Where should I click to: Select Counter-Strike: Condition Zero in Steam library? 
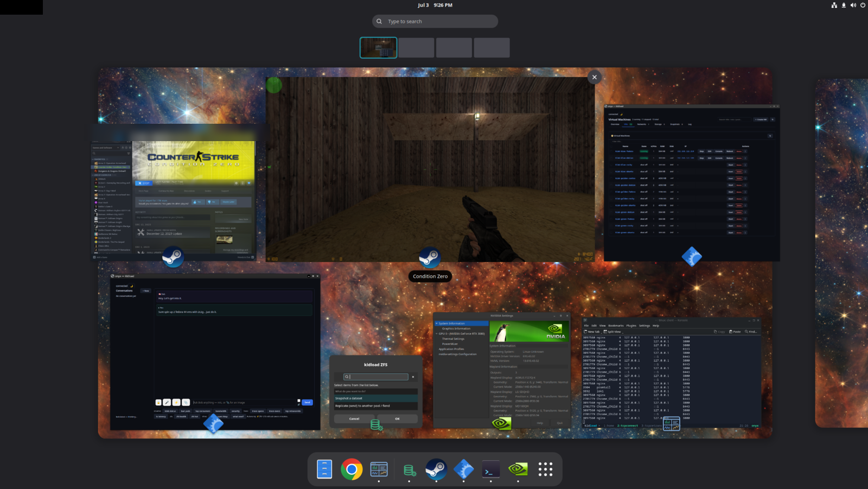click(x=111, y=167)
